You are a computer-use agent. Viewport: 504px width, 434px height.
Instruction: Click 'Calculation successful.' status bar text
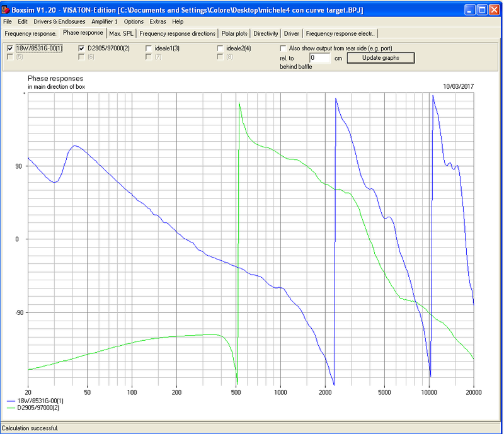[x=30, y=428]
